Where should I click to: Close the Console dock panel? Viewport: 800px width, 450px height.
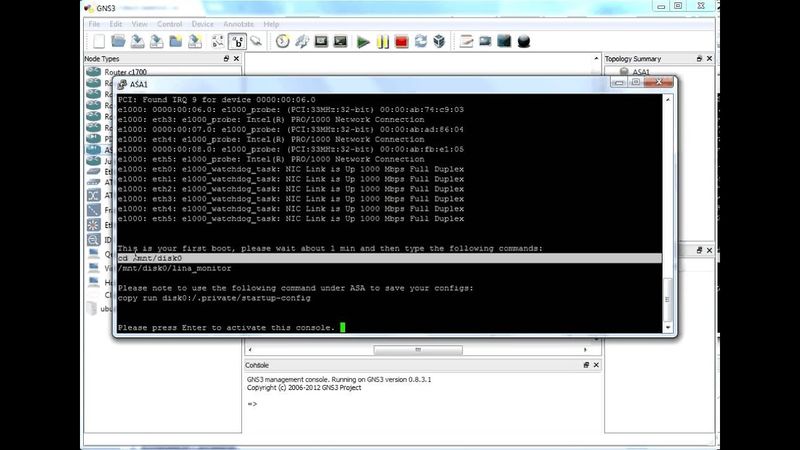[596, 365]
